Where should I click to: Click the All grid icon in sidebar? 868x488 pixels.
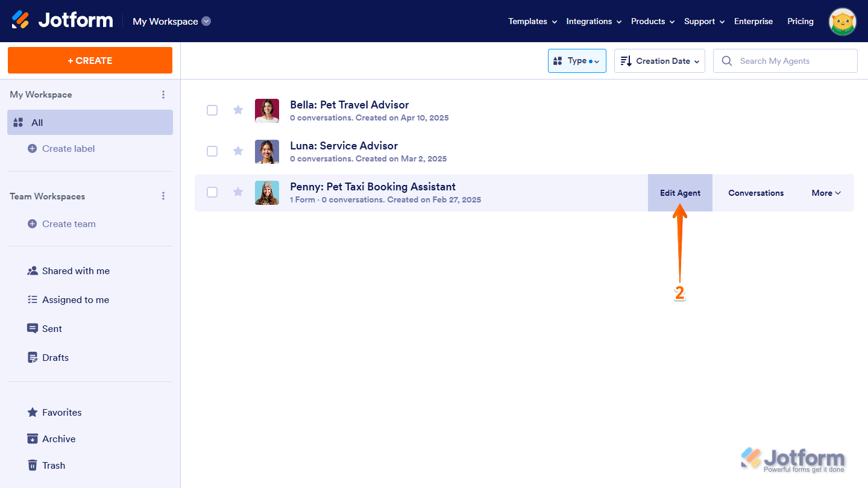coord(18,122)
